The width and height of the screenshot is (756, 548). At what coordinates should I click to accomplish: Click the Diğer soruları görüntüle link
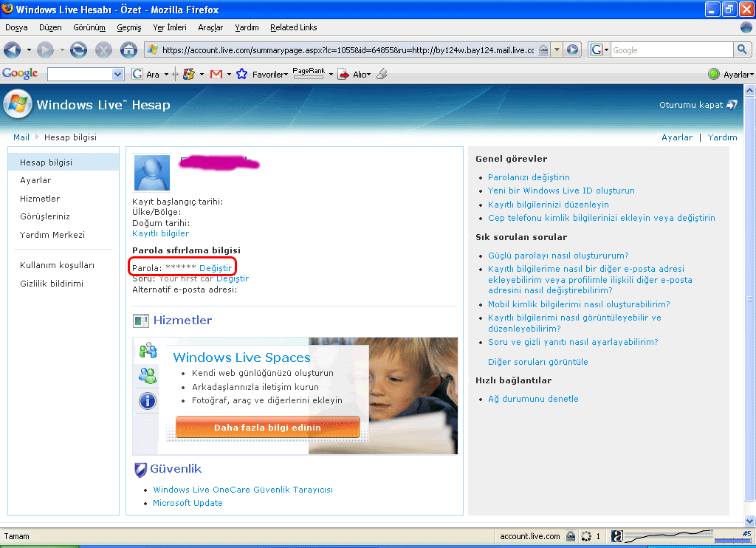pos(537,362)
